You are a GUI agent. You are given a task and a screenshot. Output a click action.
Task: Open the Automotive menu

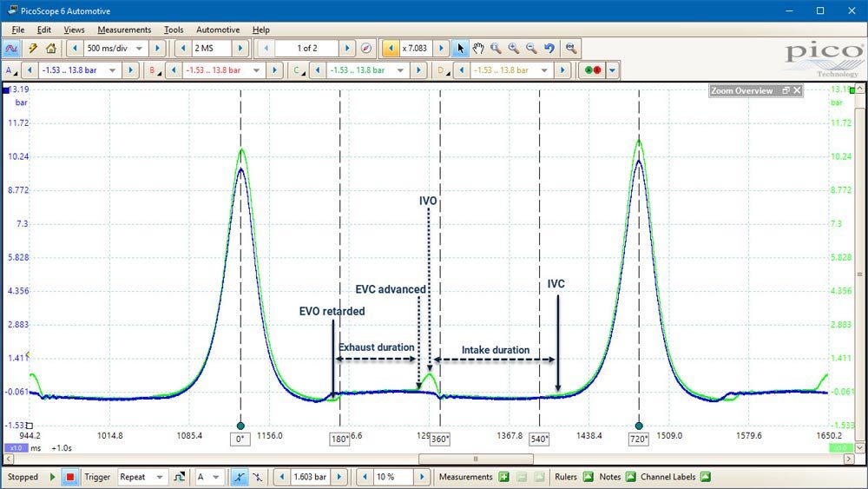[x=218, y=30]
